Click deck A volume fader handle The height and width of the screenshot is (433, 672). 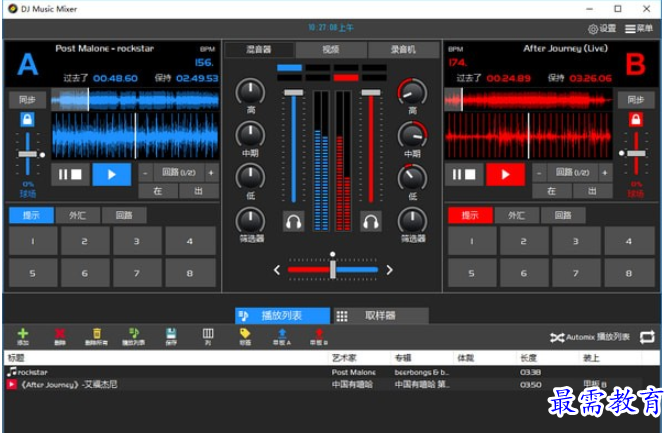pos(294,93)
